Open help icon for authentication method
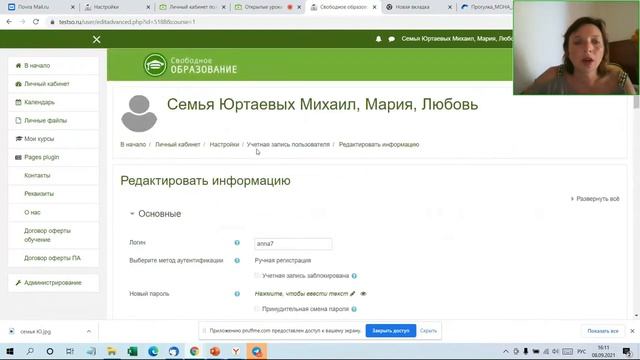Viewport: 640px width, 360px height. click(237, 260)
